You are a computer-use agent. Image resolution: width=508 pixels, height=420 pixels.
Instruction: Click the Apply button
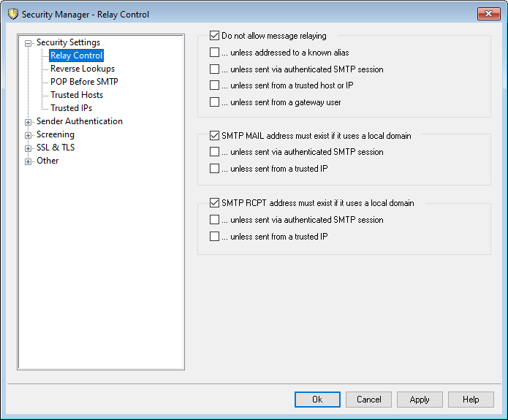click(420, 400)
